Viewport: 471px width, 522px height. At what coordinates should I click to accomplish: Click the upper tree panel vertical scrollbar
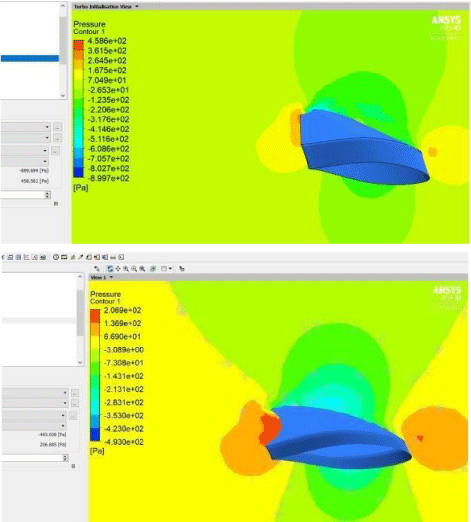click(x=63, y=50)
